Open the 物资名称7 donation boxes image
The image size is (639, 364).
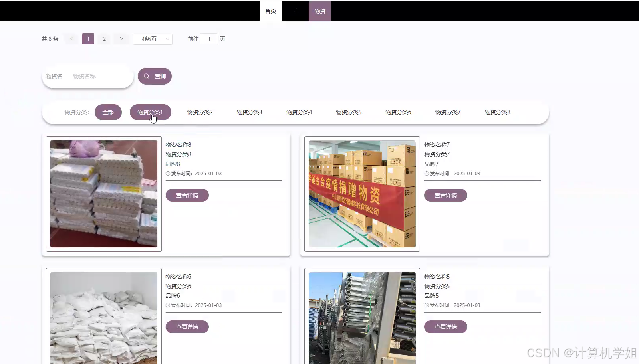(x=362, y=194)
